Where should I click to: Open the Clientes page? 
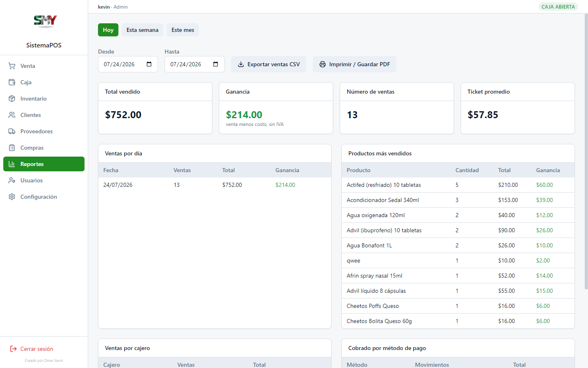(44, 115)
